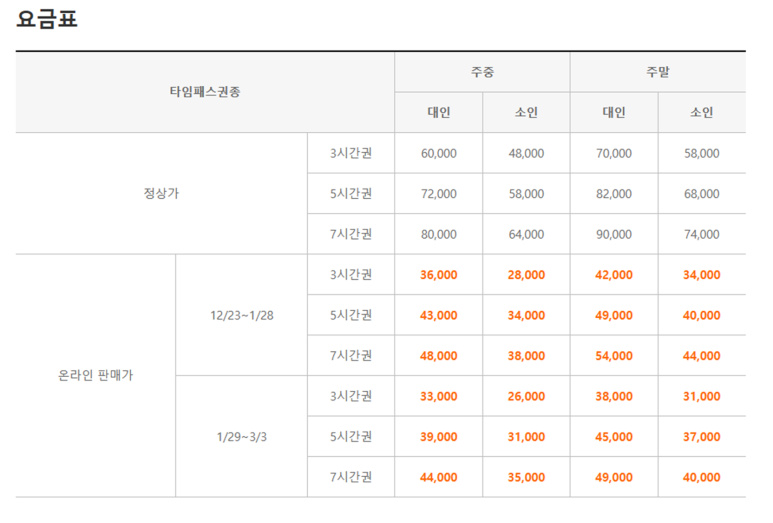Image resolution: width=773 pixels, height=523 pixels.
Task: Select 대인 header under 주말
Action: [x=614, y=112]
